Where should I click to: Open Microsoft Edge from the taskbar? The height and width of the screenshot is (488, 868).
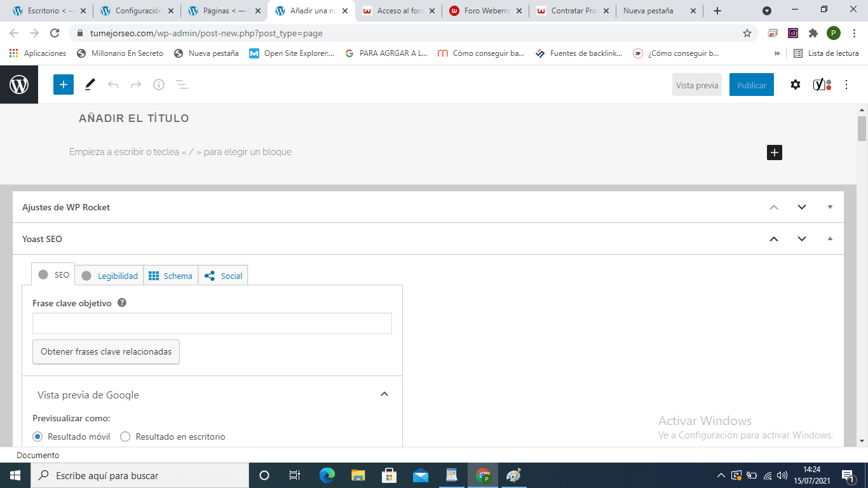coord(327,475)
